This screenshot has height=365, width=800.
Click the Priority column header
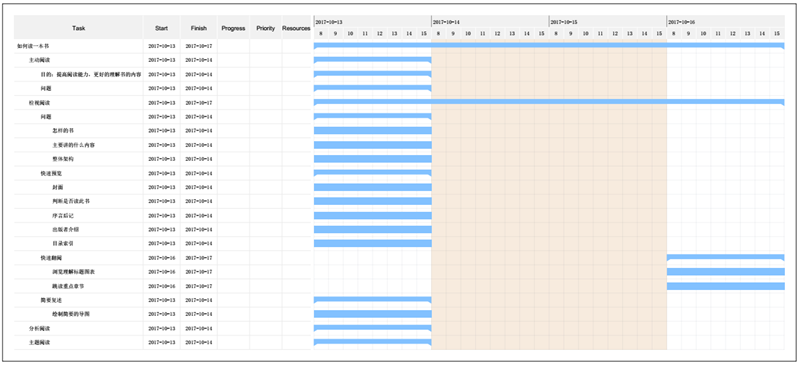(x=265, y=28)
